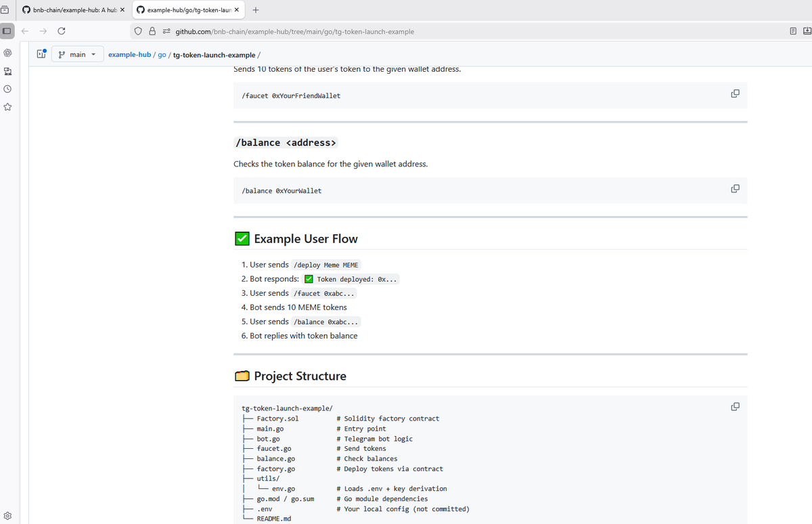Click env.go in the project tree
812x524 pixels.
(x=284, y=489)
